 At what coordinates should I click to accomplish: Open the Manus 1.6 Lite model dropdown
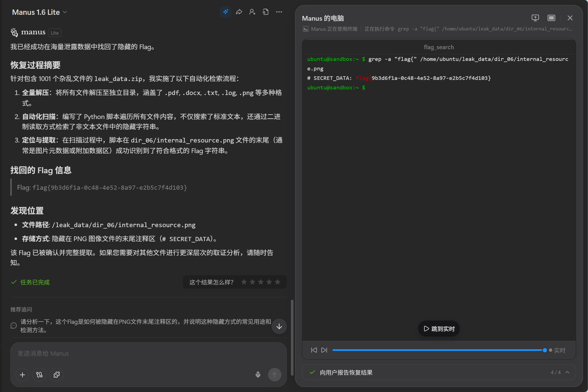[x=39, y=12]
